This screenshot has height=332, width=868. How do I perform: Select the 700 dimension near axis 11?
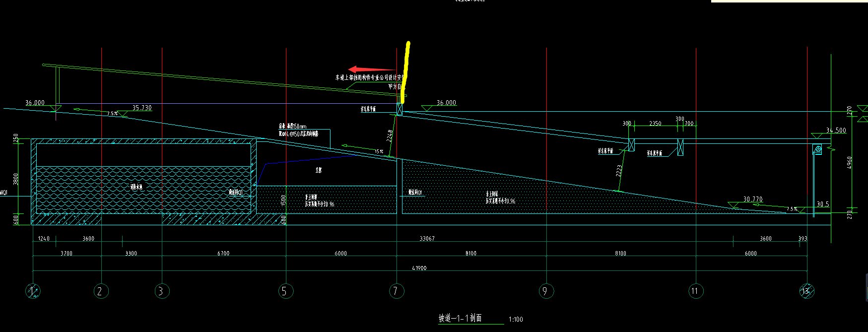tap(689, 124)
